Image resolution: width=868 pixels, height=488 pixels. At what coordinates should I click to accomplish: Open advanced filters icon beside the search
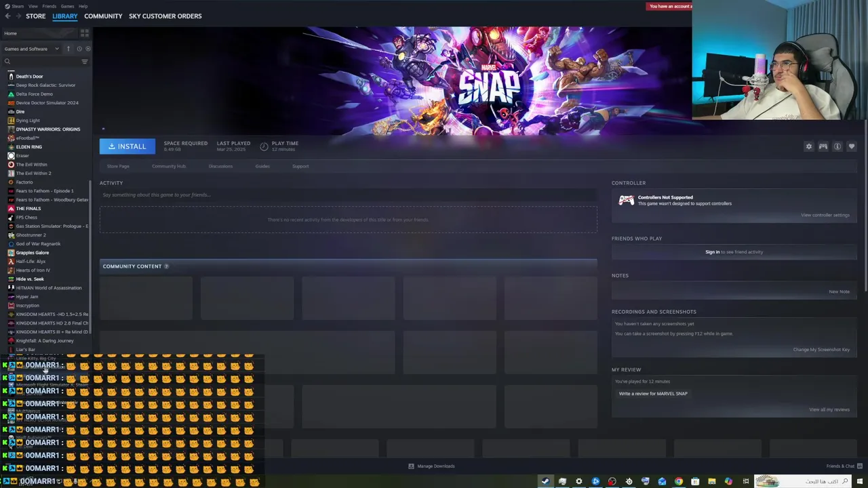(x=85, y=62)
